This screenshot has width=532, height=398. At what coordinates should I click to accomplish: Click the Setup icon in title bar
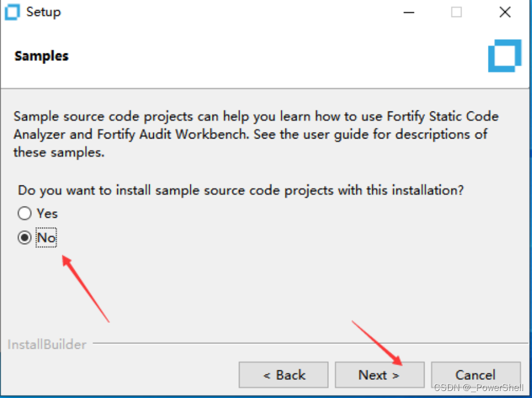pos(12,12)
